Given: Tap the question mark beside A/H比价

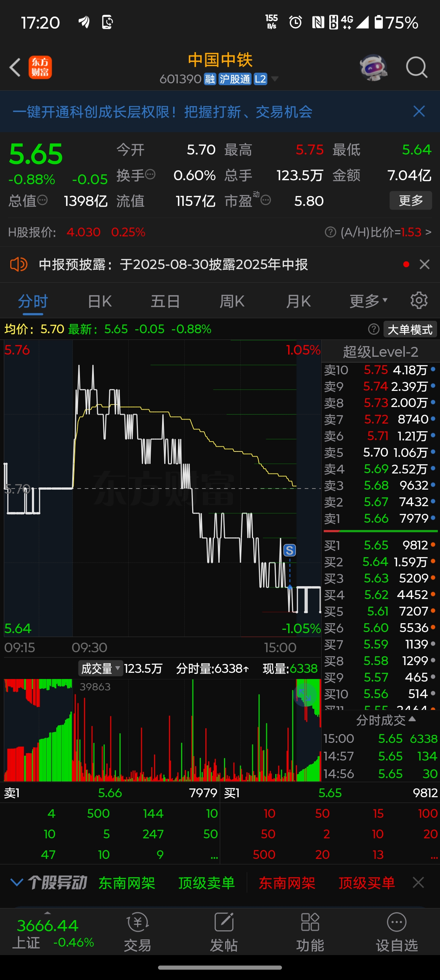Looking at the screenshot, I should tap(331, 232).
